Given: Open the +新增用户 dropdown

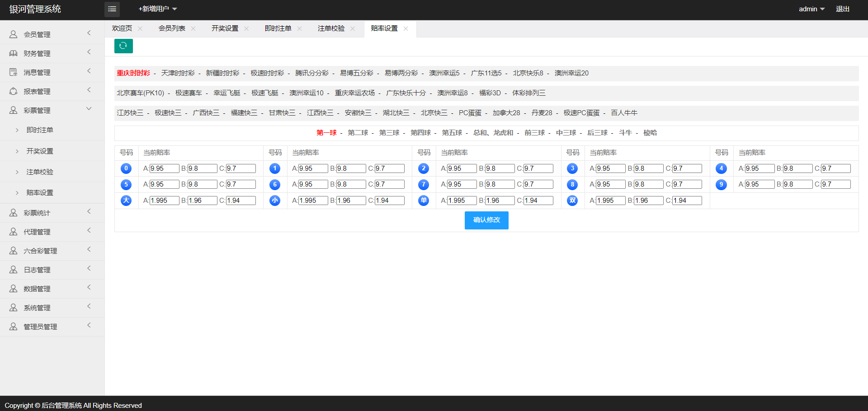Looking at the screenshot, I should (x=157, y=9).
